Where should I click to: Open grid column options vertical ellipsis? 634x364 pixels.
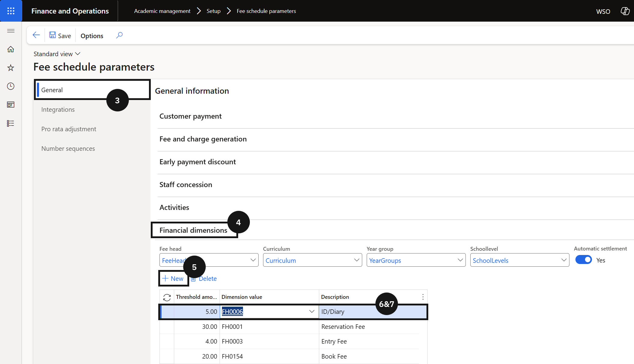point(423,297)
